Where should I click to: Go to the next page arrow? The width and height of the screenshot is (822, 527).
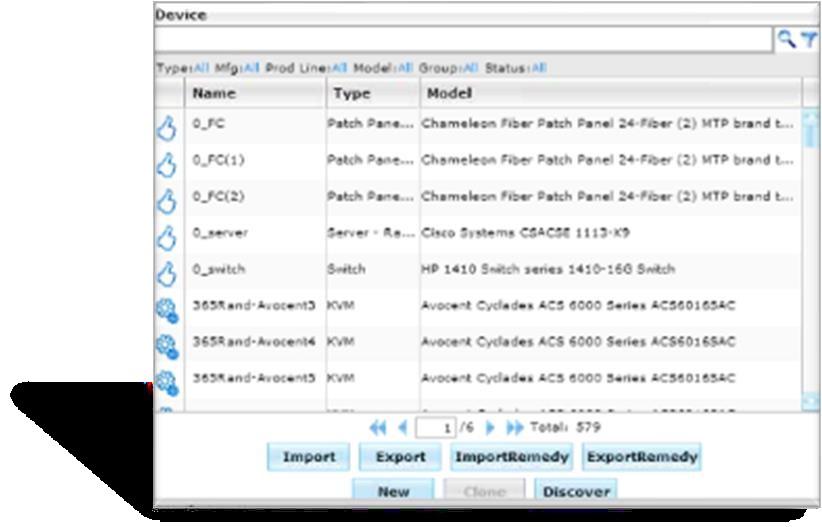pyautogui.click(x=490, y=428)
